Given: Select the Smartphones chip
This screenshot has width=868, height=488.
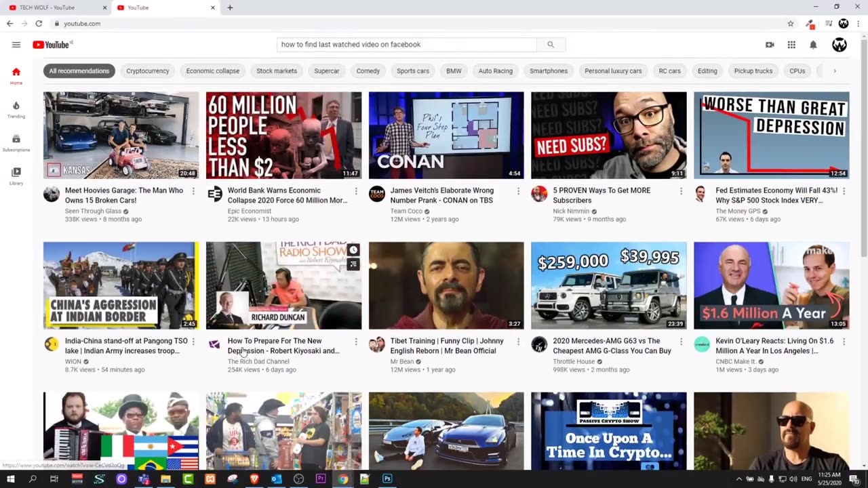Looking at the screenshot, I should tap(549, 71).
